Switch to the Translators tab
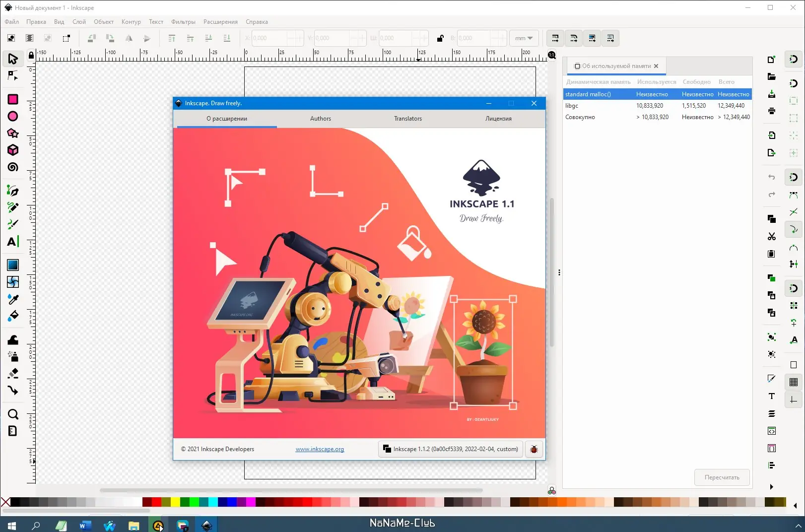The image size is (805, 532). pos(408,119)
